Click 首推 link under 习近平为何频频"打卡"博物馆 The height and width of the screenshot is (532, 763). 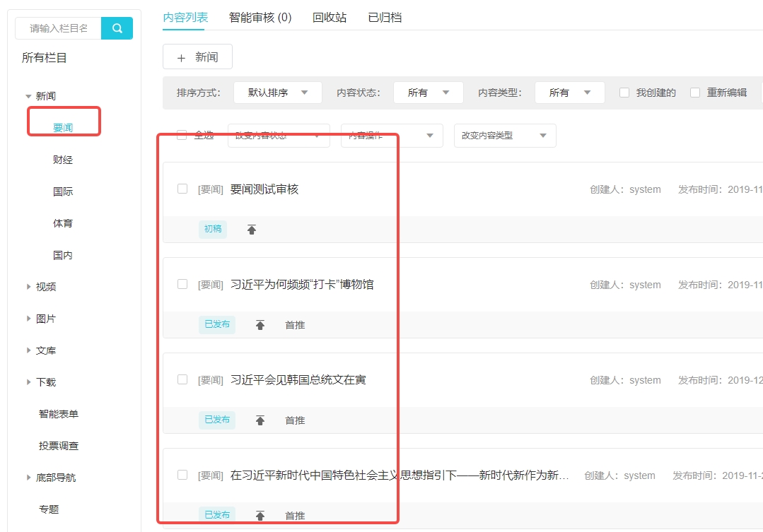[295, 325]
